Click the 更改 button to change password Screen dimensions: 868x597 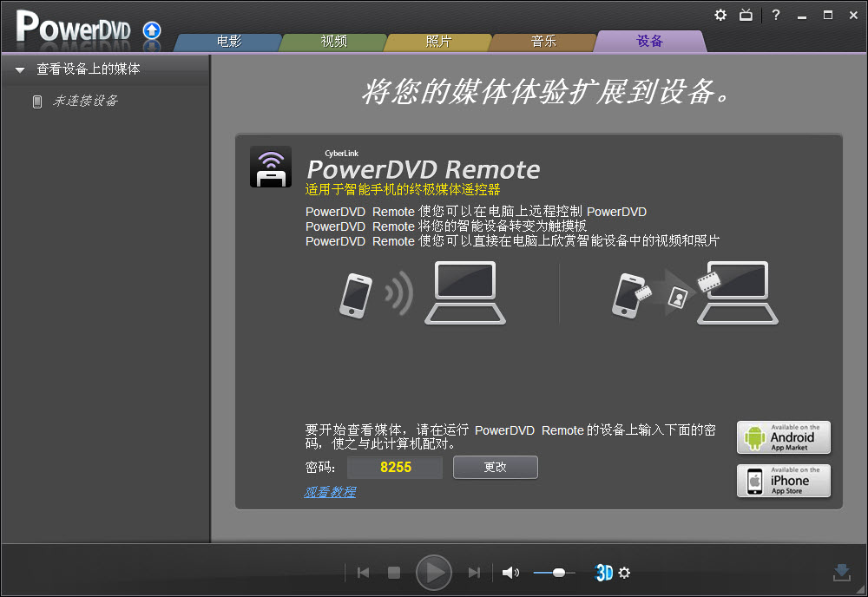click(x=496, y=468)
